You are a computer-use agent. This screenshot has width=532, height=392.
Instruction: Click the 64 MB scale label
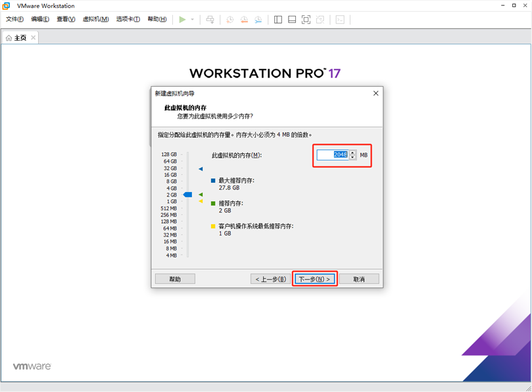click(170, 228)
